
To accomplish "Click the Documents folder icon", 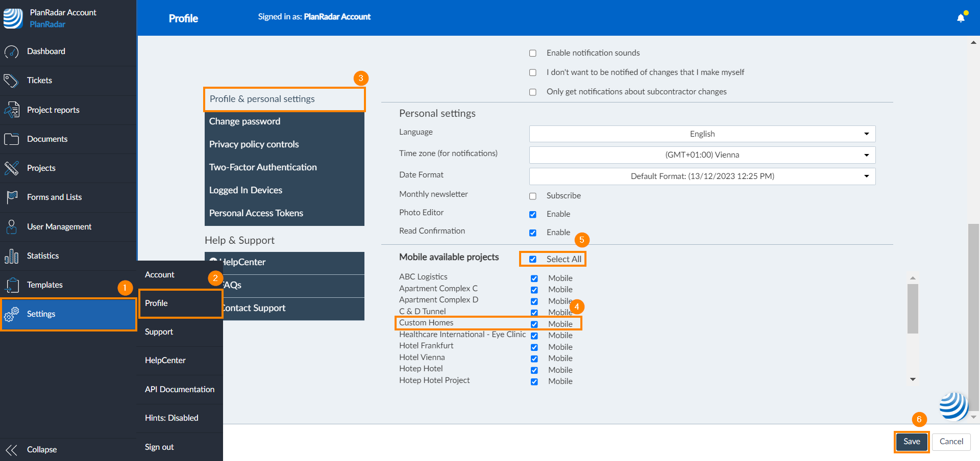I will [11, 139].
